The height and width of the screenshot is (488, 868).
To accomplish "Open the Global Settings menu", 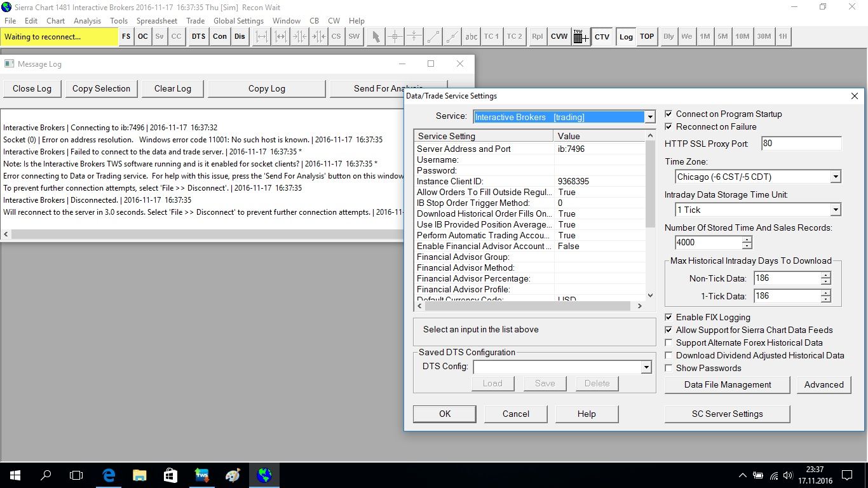I will point(238,21).
